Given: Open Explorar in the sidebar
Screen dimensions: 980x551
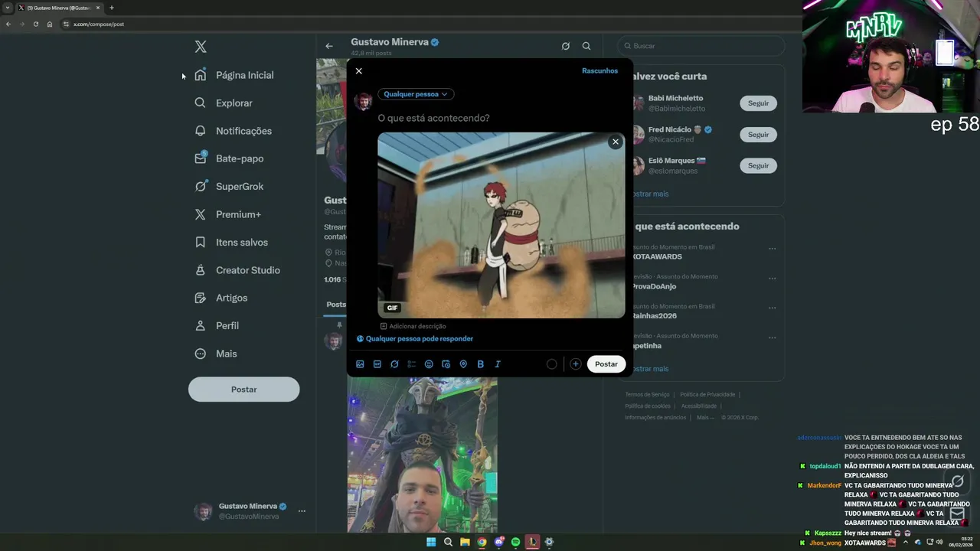Looking at the screenshot, I should point(224,103).
